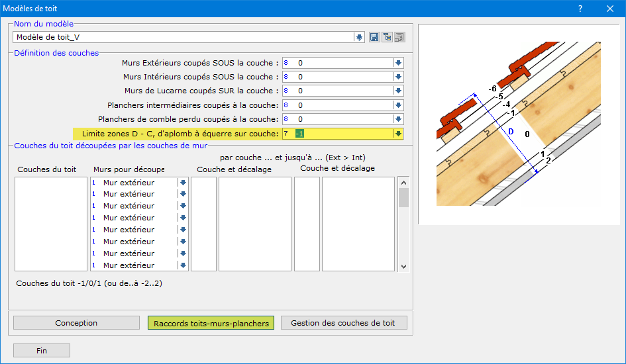
Task: Open Murs de Lucarne coupés SUR dropdown
Action: [x=398, y=91]
